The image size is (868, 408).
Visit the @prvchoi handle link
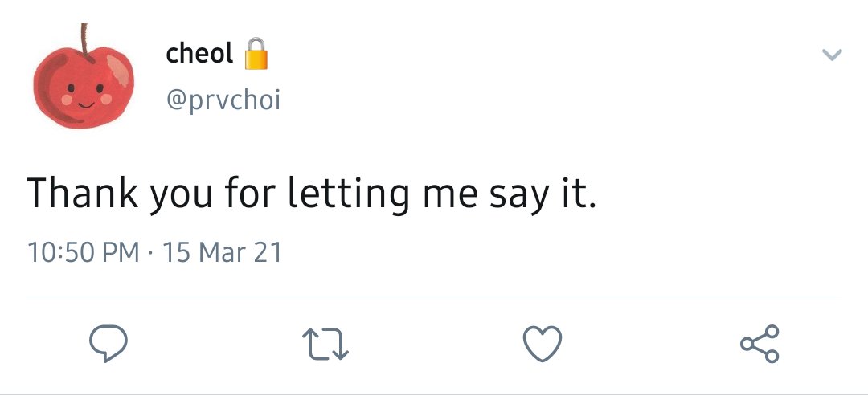pyautogui.click(x=223, y=100)
